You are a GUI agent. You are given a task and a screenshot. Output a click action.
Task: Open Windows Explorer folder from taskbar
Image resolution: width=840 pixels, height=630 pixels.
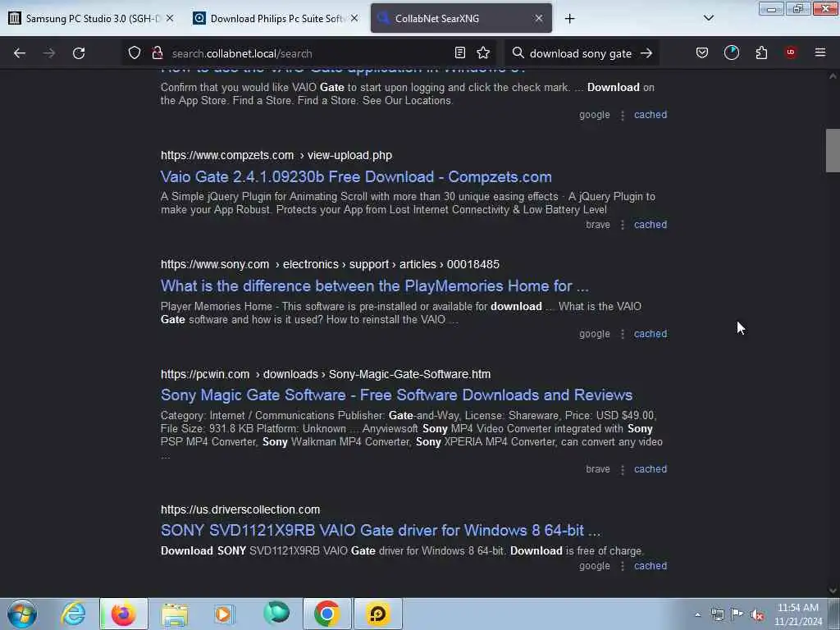(175, 614)
